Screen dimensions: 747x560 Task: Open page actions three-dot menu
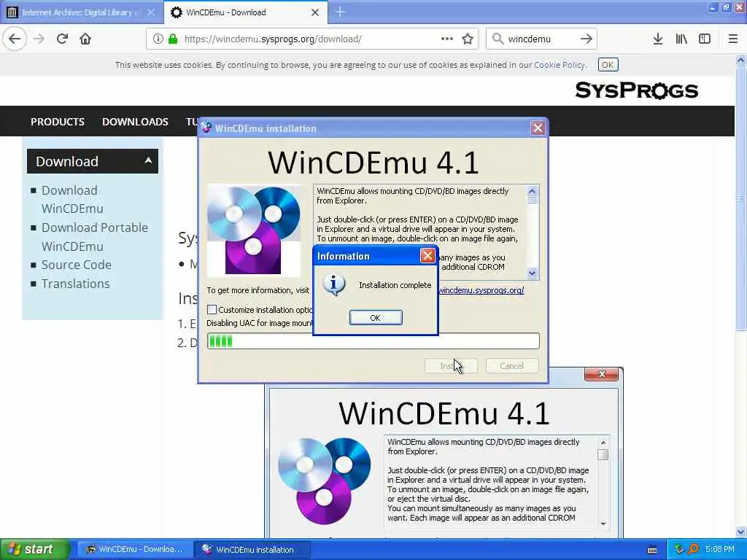click(x=447, y=39)
